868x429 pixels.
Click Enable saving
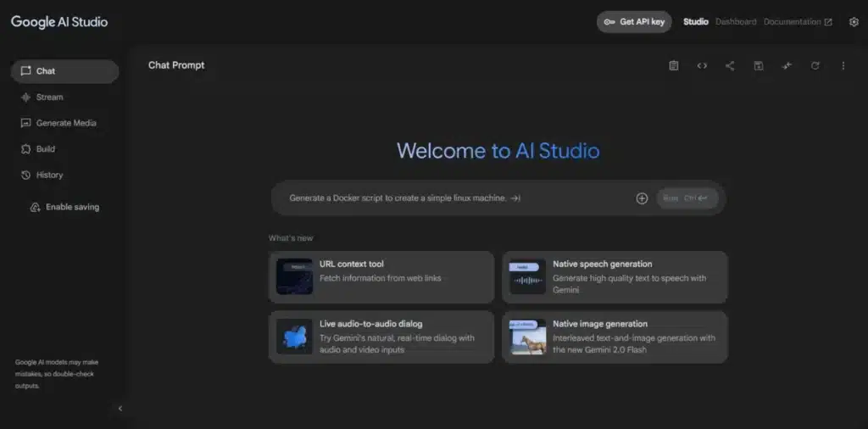[64, 207]
